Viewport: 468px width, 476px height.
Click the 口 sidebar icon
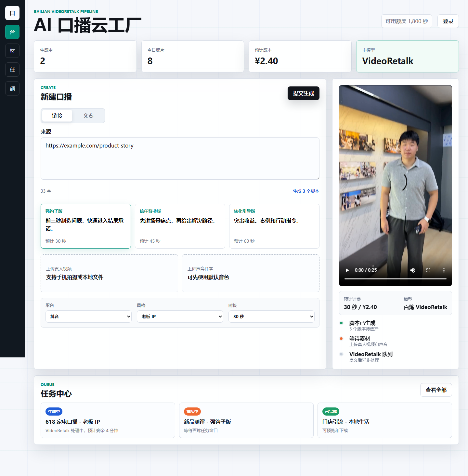tap(12, 13)
